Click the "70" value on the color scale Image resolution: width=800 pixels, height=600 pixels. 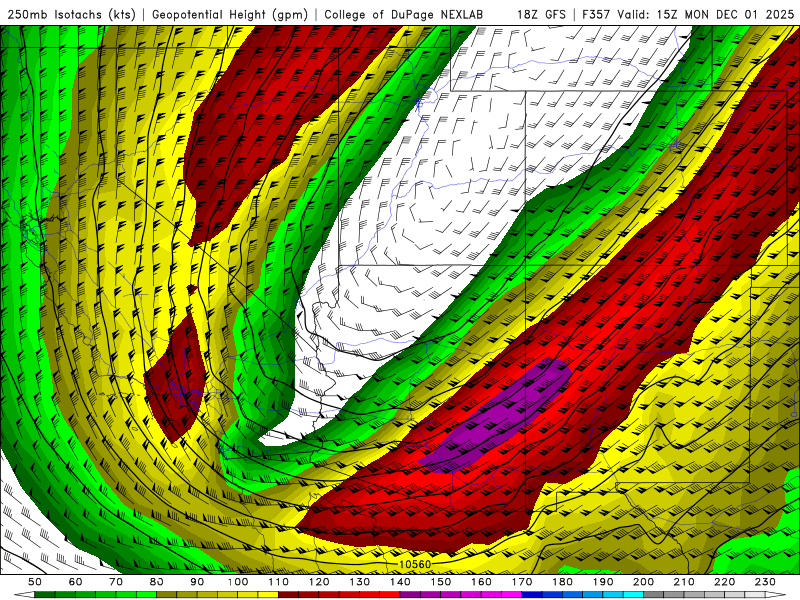pos(116,582)
